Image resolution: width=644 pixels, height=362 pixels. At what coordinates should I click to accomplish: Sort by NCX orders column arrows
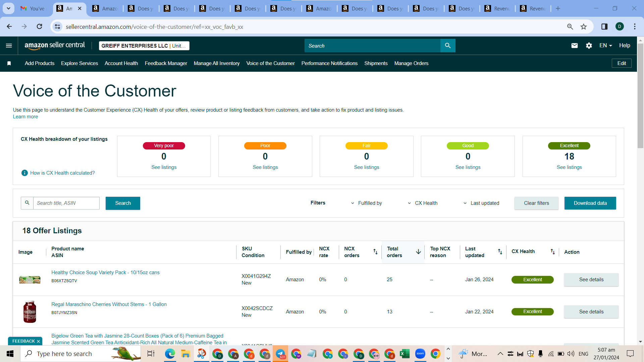[375, 252]
